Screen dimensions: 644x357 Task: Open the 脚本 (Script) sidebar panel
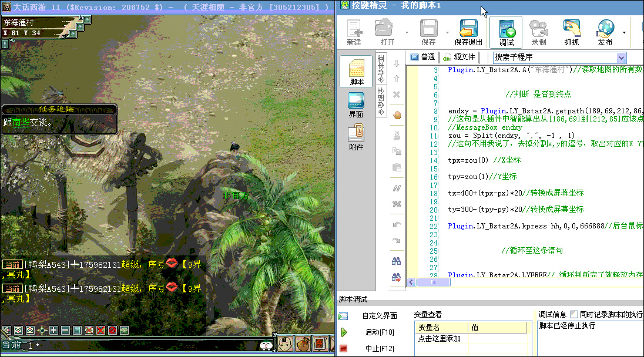click(x=356, y=72)
